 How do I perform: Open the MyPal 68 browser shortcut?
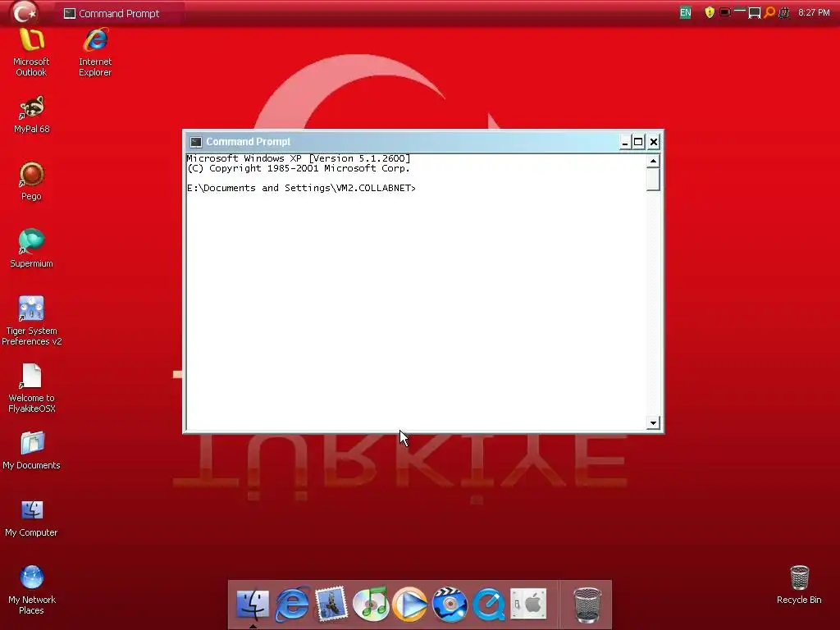(32, 115)
